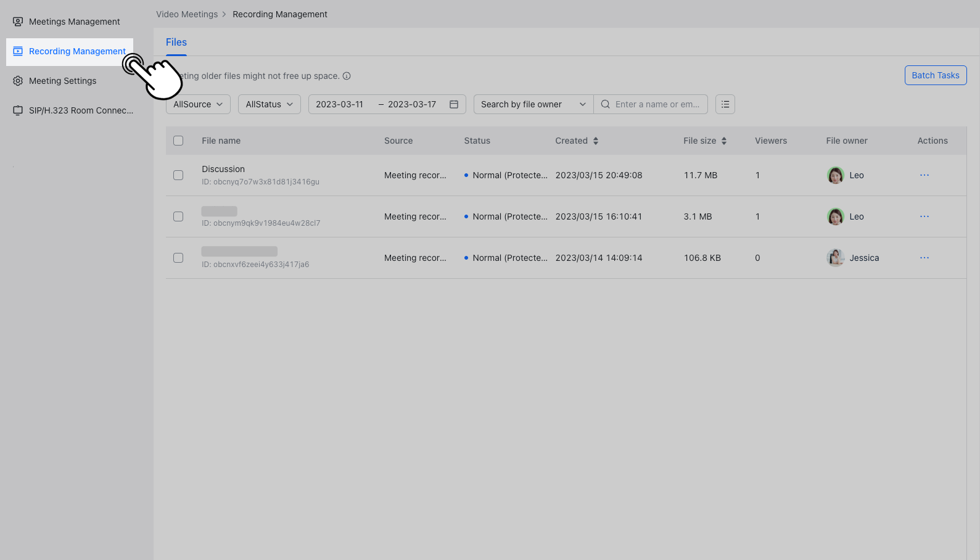Expand the AllSource dropdown
The height and width of the screenshot is (560, 980).
point(198,104)
